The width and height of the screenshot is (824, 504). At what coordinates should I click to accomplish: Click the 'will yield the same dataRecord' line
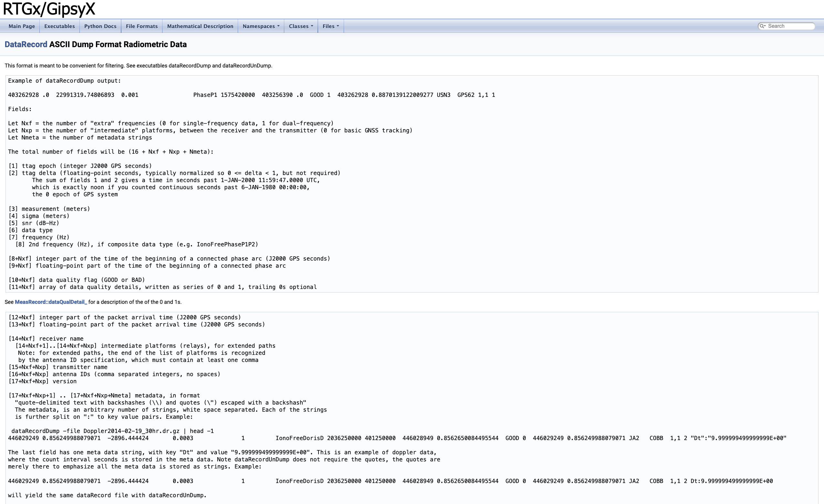pyautogui.click(x=107, y=495)
